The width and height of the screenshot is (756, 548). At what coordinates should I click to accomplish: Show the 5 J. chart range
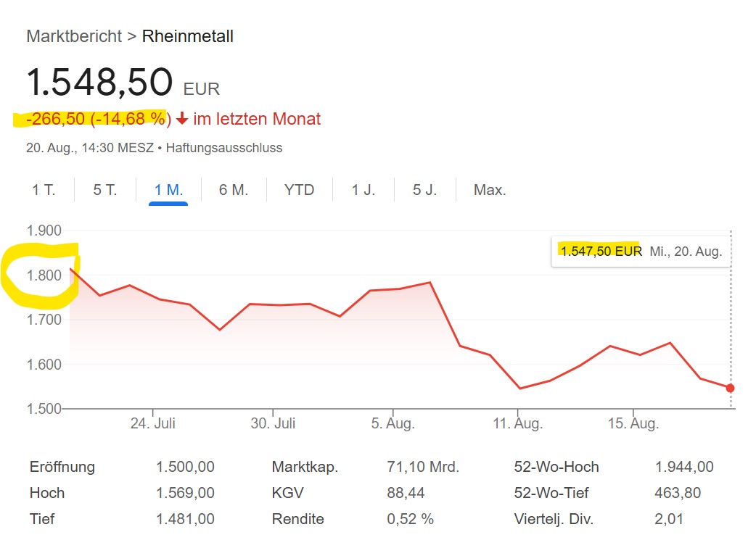[424, 190]
